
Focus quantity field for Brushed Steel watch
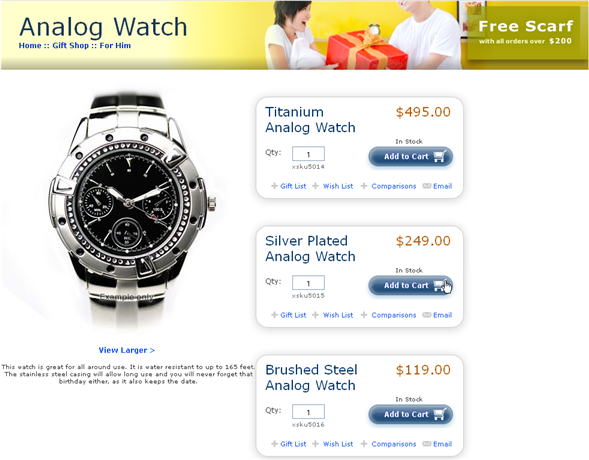[308, 412]
